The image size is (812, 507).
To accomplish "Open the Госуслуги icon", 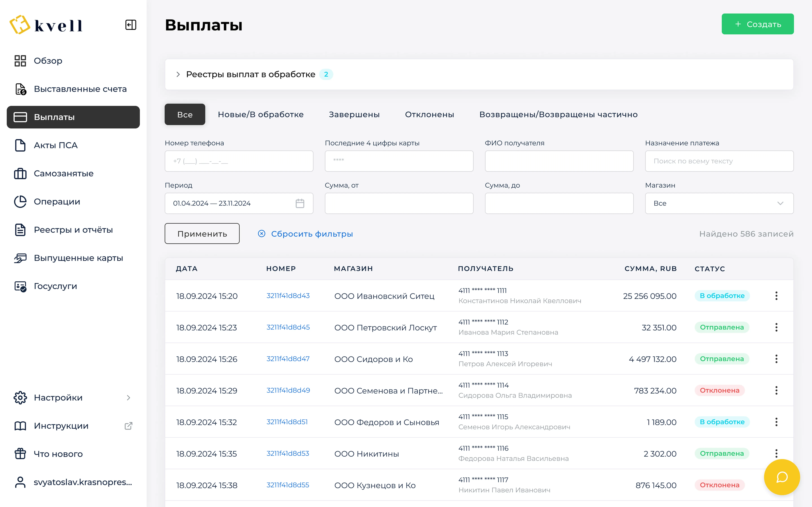I will (20, 286).
